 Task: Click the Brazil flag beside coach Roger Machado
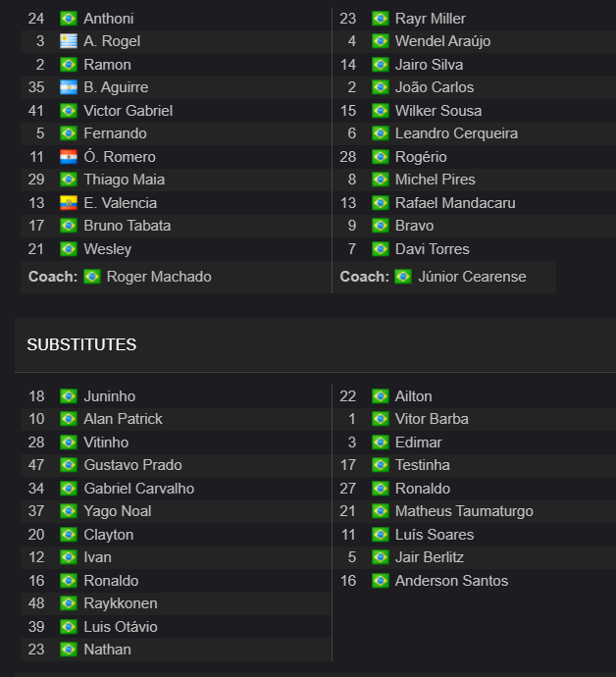(x=92, y=277)
